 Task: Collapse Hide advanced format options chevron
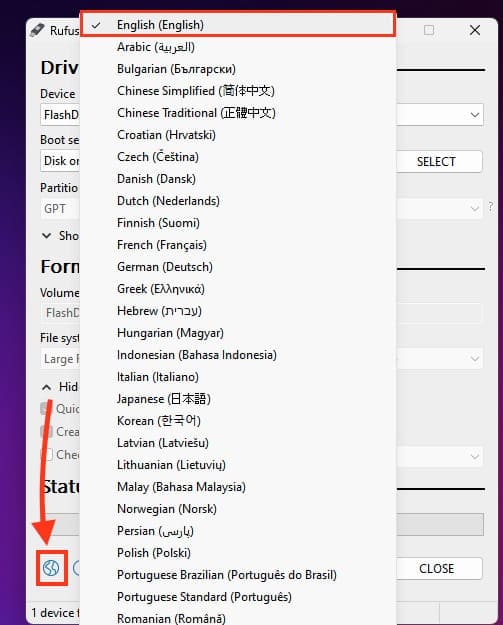tap(47, 387)
